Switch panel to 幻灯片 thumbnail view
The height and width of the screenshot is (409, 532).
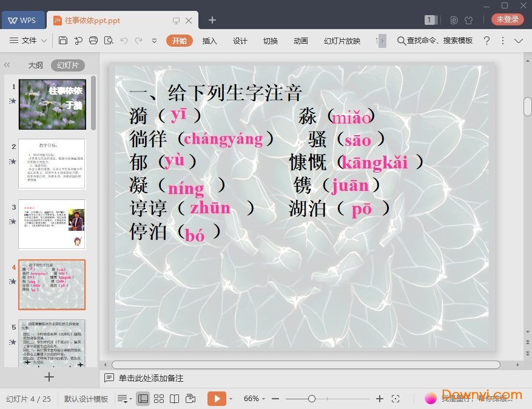pyautogui.click(x=67, y=65)
